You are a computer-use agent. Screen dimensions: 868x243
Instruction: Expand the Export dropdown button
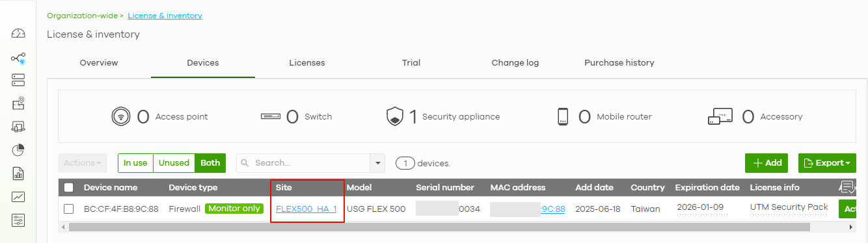pos(827,163)
